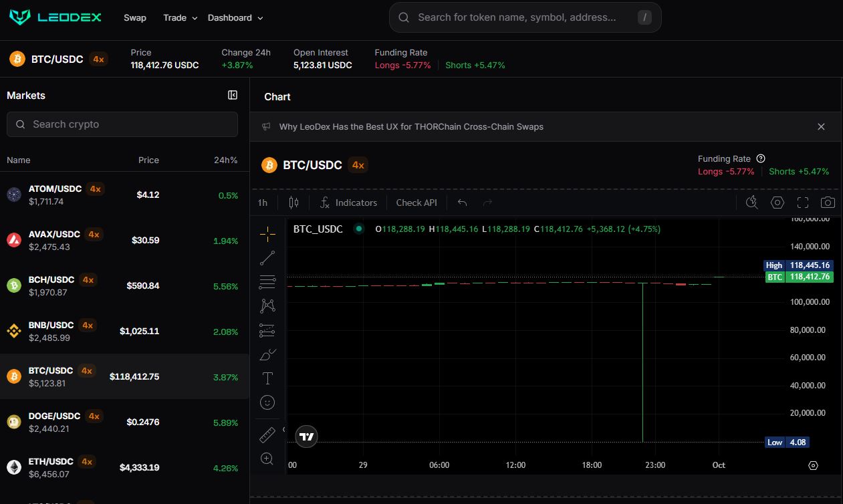The image size is (843, 504).
Task: Collapse the Markets panel
Action: (x=233, y=96)
